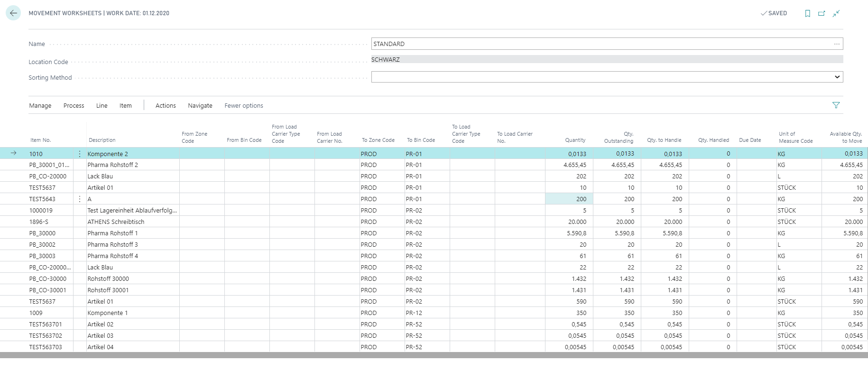
Task: Open the filter pane funnel icon
Action: click(836, 105)
